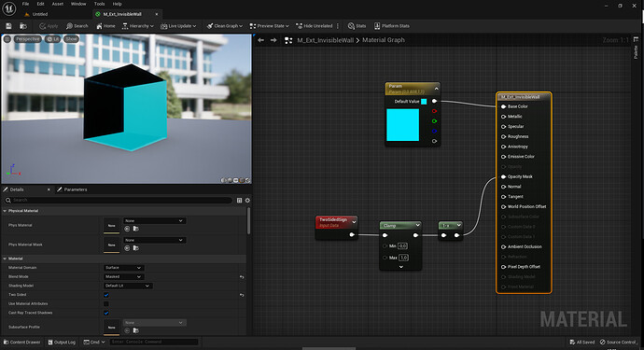The image size is (644, 350).
Task: Toggle Cast Ray Traced Shadows checkbox
Action: [x=106, y=313]
